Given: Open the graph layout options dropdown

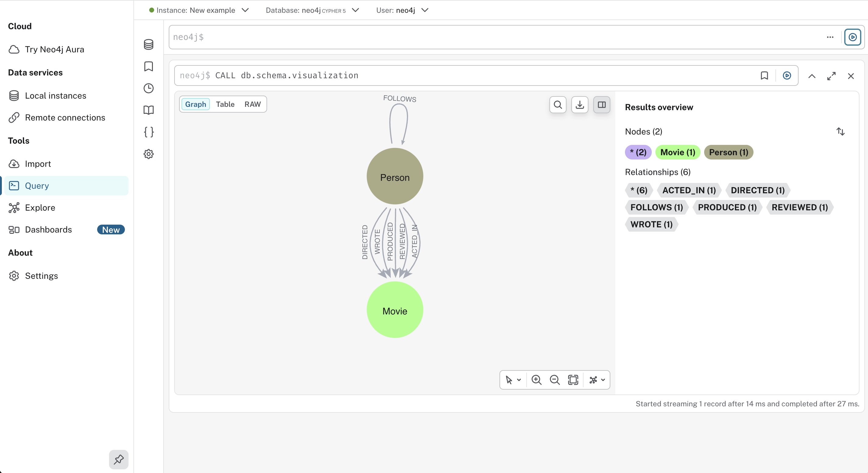Looking at the screenshot, I should [x=597, y=380].
